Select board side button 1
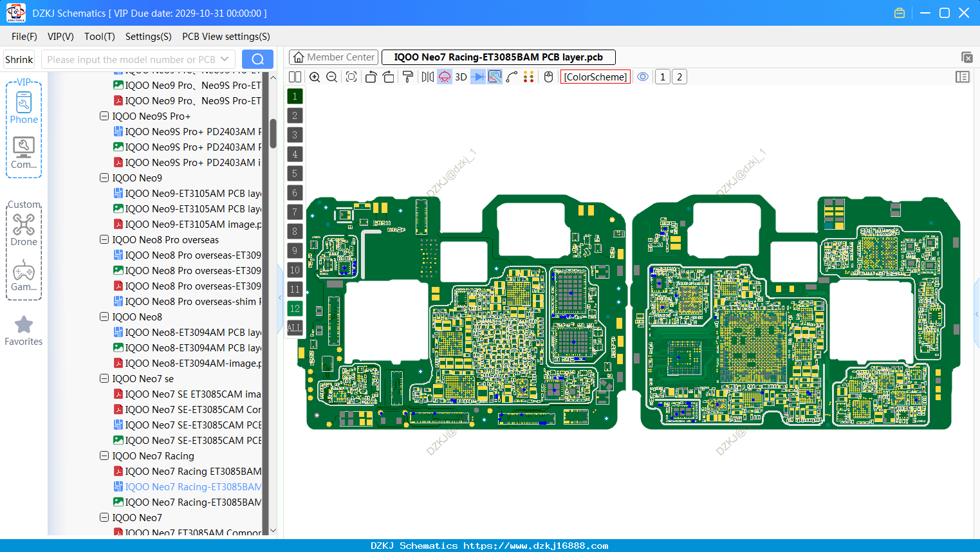This screenshot has width=980, height=552. click(x=663, y=77)
